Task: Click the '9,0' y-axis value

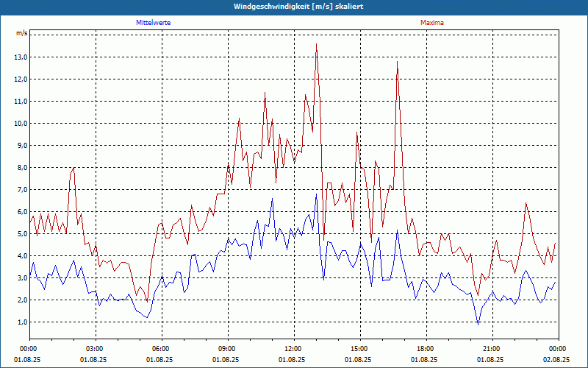Action: tap(23, 145)
